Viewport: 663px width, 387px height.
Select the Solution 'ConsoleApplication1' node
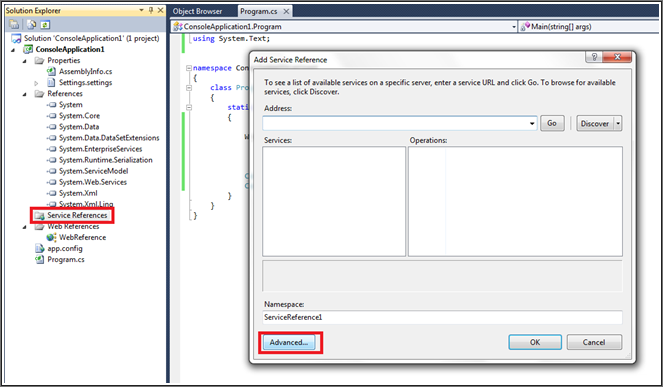click(x=91, y=38)
